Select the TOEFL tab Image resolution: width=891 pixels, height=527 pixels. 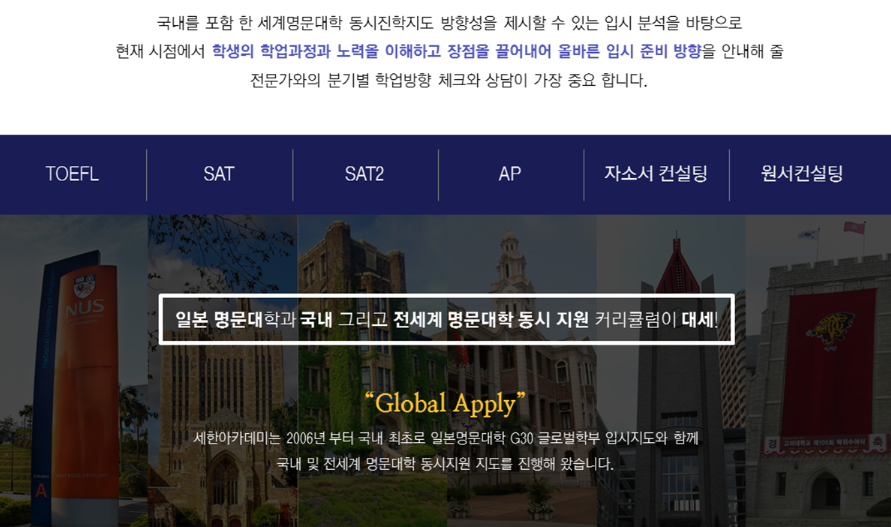coord(72,174)
